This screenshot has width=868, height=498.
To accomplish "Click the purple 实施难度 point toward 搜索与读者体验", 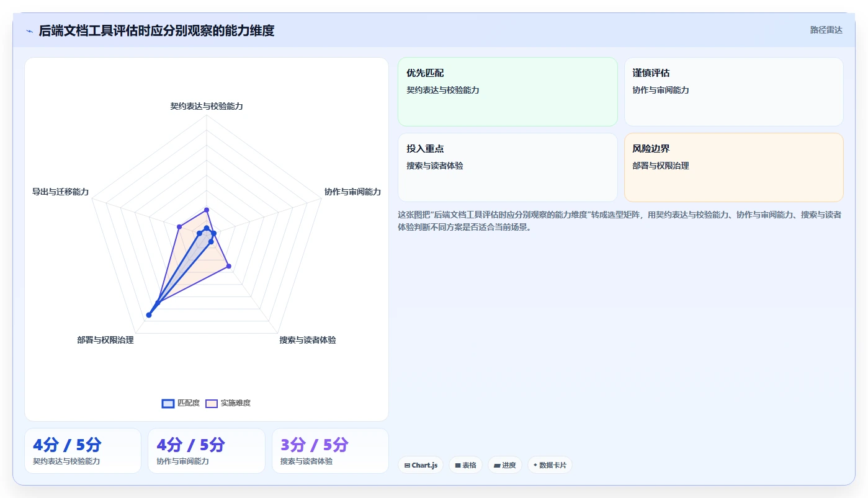I will pyautogui.click(x=229, y=266).
